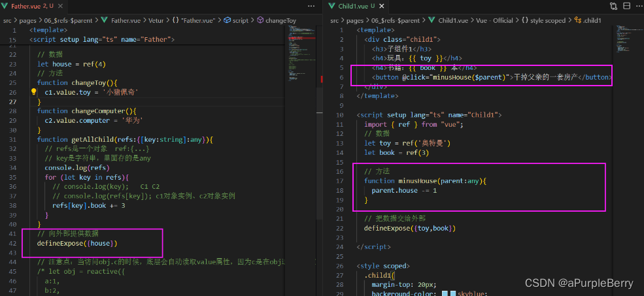644x296 pixels.
Task: Open the 'script' breadcrumb symbol
Action: pyautogui.click(x=237, y=20)
